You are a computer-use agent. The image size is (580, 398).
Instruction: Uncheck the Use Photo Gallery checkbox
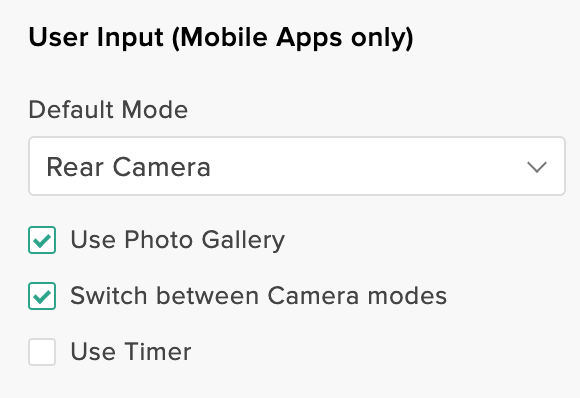pyautogui.click(x=42, y=240)
